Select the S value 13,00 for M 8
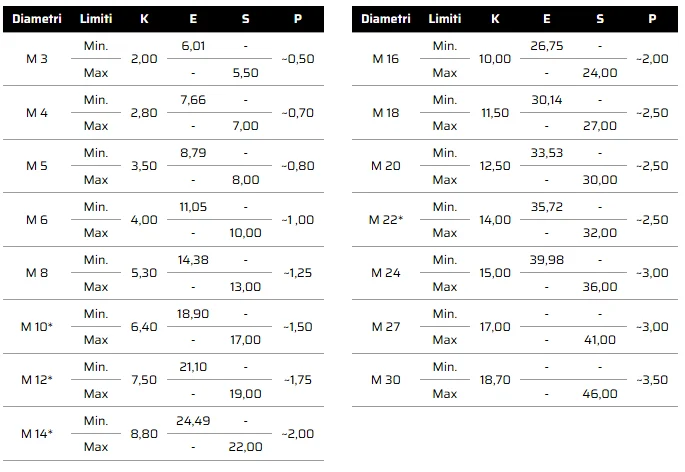The height and width of the screenshot is (472, 685). (x=246, y=287)
